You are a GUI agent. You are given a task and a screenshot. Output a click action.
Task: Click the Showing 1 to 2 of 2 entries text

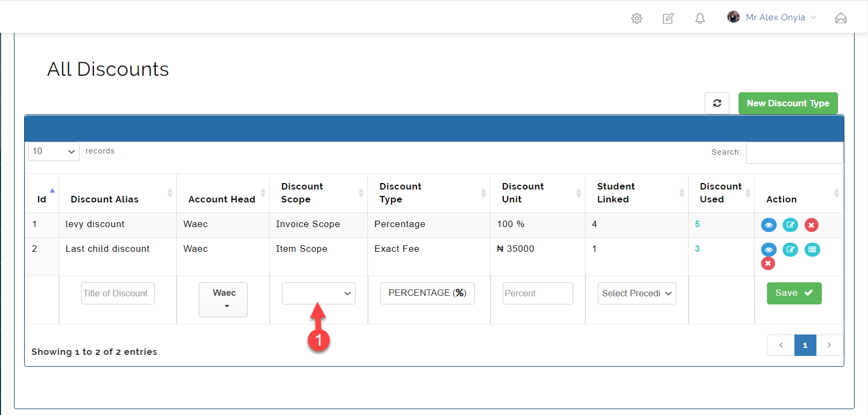click(94, 352)
